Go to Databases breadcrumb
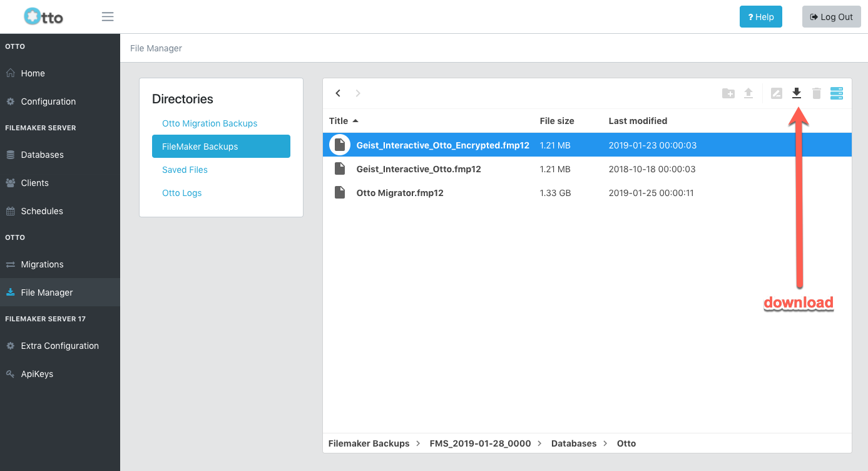This screenshot has height=471, width=868. 574,443
